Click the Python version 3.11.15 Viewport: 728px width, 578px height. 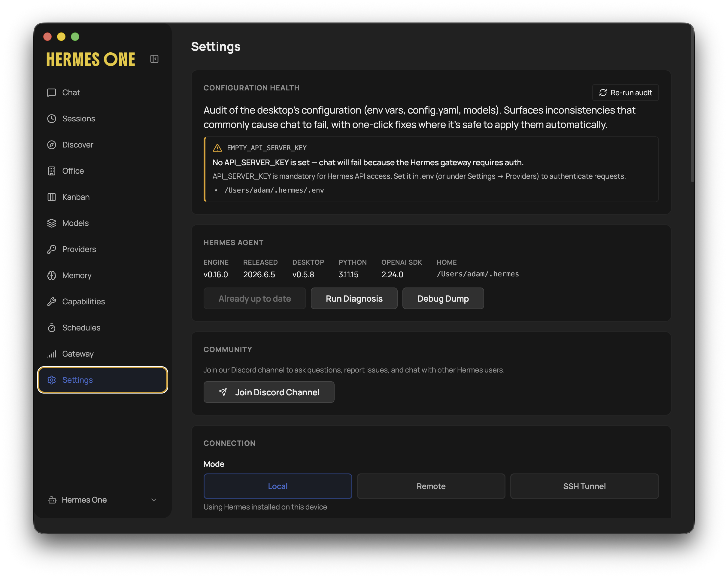click(348, 275)
